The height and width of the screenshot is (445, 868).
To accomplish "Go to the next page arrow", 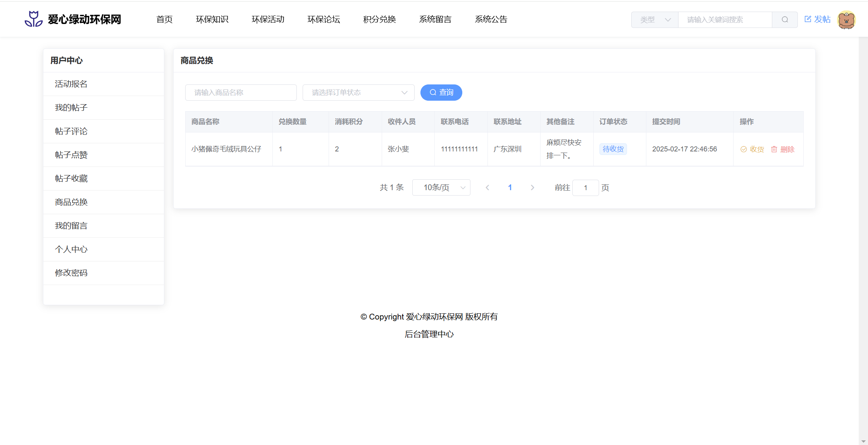I will (532, 188).
